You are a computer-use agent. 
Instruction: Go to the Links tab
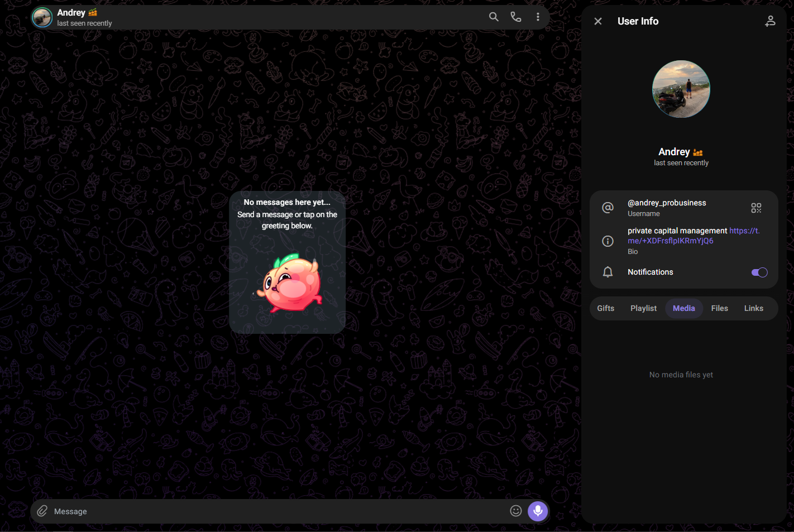753,308
